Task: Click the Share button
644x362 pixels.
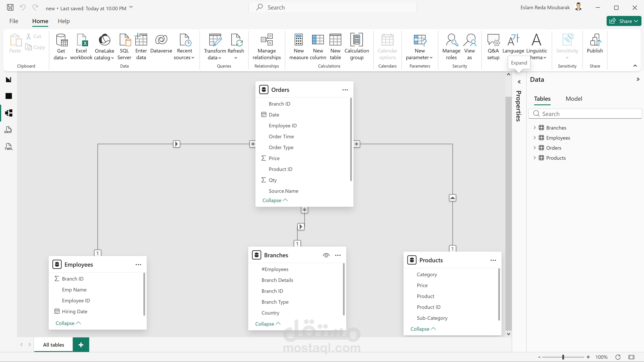Action: (624, 21)
